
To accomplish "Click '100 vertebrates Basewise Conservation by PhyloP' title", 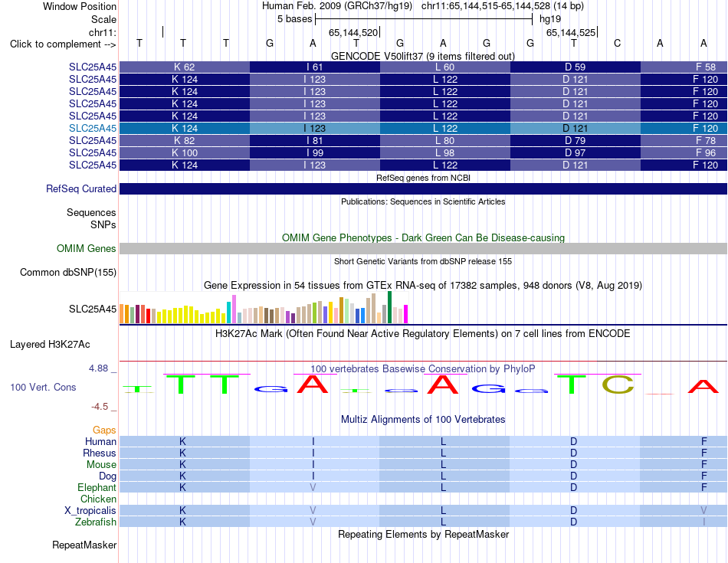I will click(423, 369).
